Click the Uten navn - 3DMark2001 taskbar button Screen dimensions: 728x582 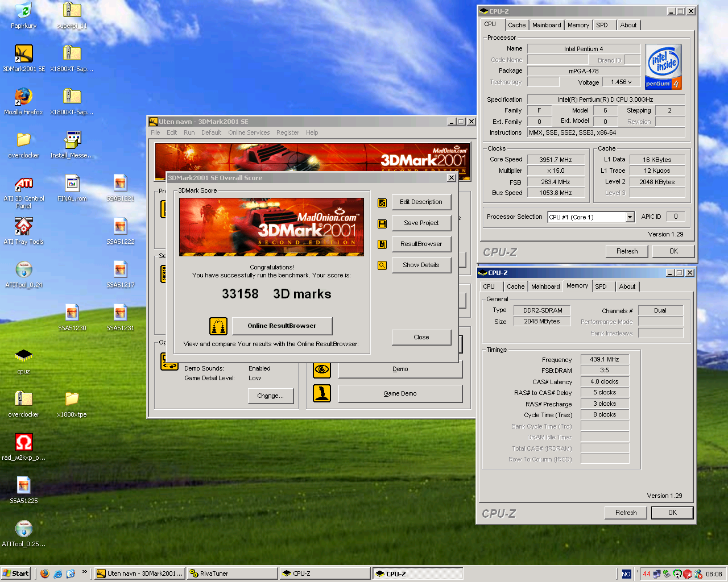coord(139,573)
